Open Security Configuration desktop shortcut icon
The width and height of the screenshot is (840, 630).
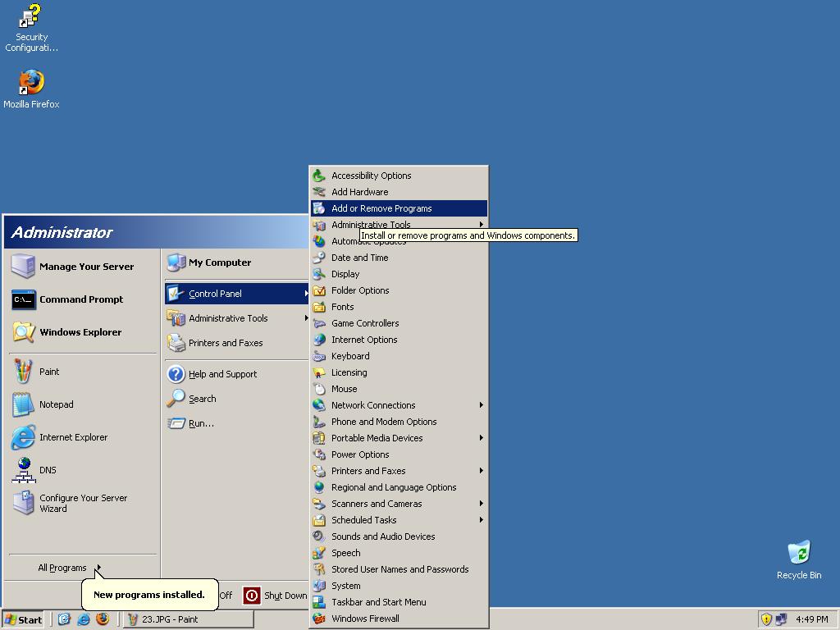coord(30,16)
